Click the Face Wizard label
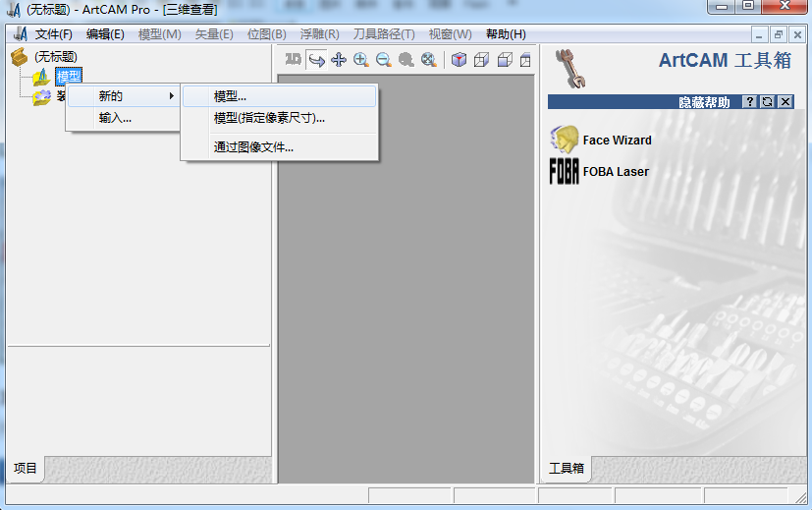Screen dimensions: 812x510 (617, 140)
